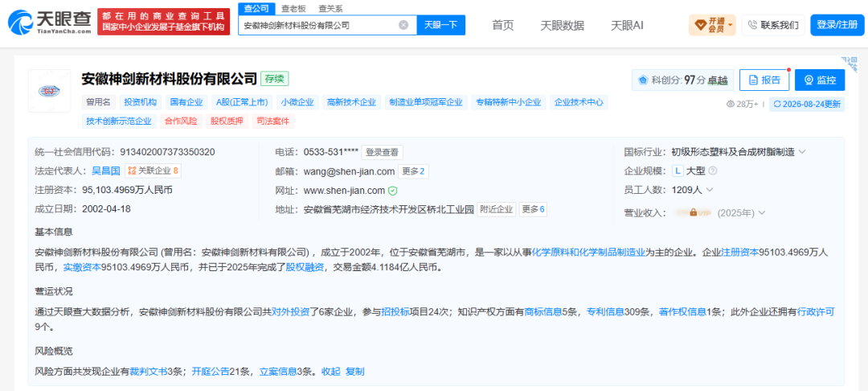Image resolution: width=868 pixels, height=391 pixels.
Task: Switch to the 查公司 search tab
Action: [256, 8]
